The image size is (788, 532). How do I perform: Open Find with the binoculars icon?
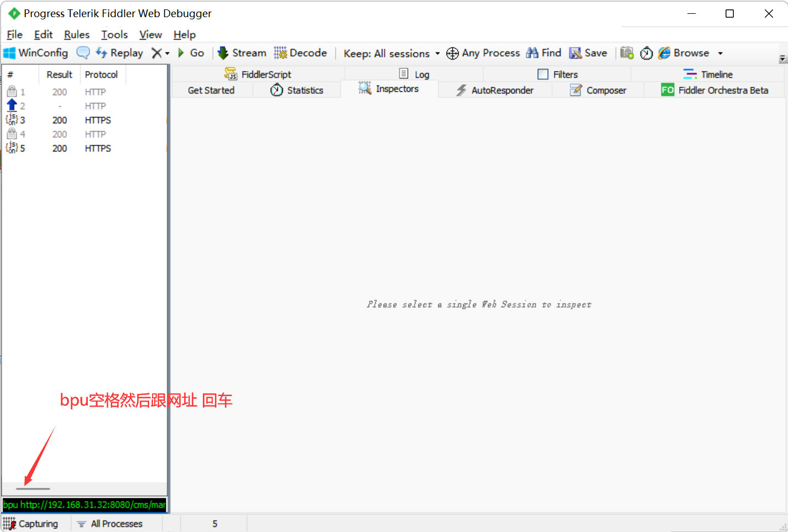pos(544,53)
